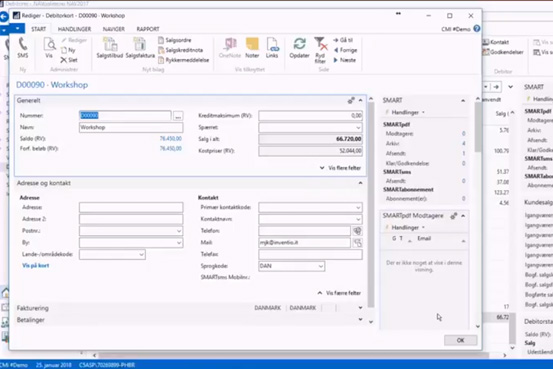
Task: Open By dropdown
Action: 179,243
